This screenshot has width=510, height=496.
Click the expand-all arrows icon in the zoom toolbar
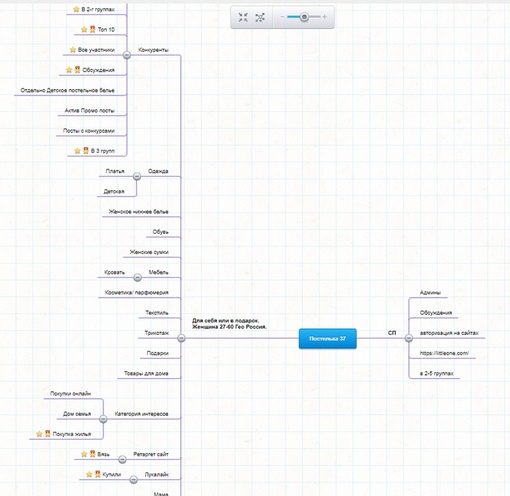tap(260, 17)
